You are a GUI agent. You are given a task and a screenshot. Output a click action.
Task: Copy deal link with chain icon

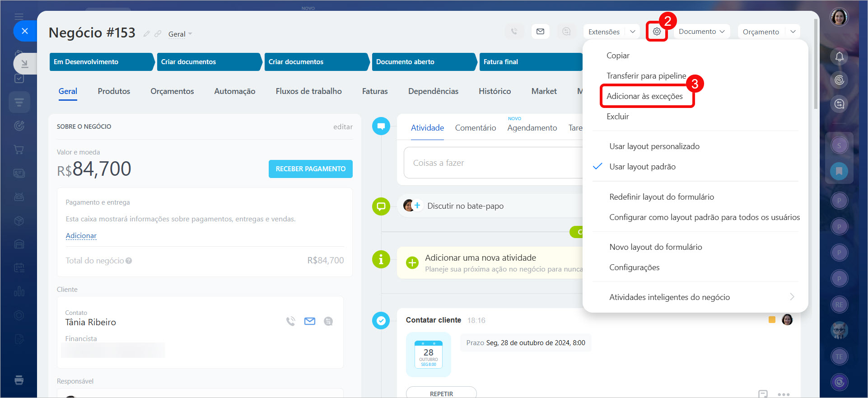[158, 34]
